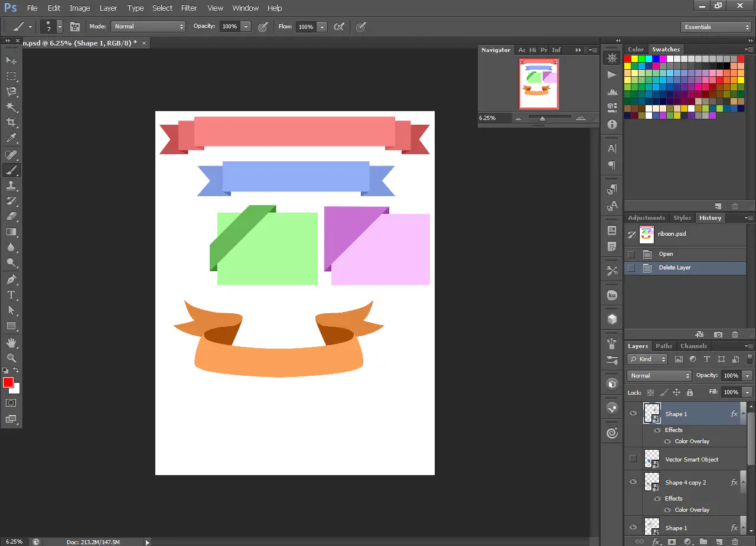Click the Navigator preview thumbnail
Viewport: 756px width, 546px height.
539,83
